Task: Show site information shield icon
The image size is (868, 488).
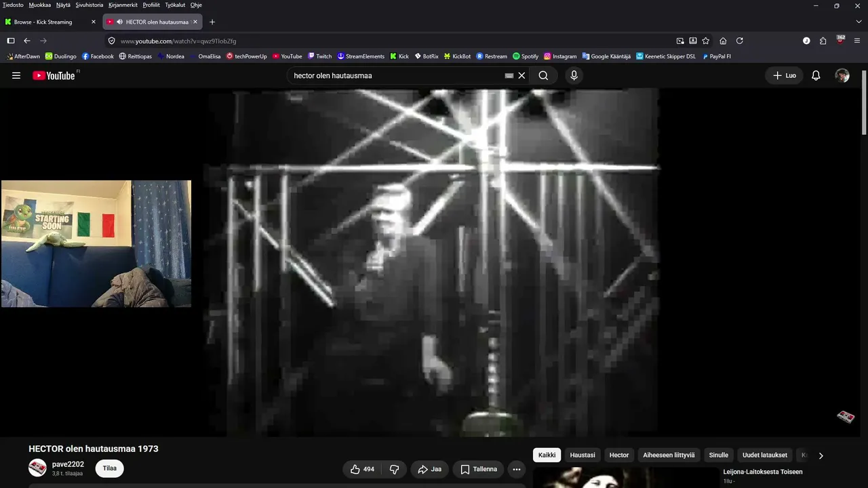Action: pos(111,41)
